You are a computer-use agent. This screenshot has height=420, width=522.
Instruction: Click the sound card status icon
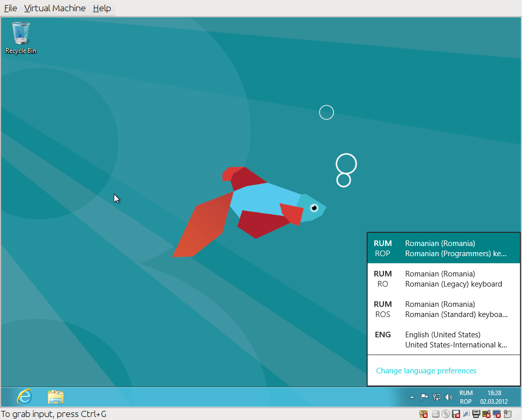tap(486, 414)
